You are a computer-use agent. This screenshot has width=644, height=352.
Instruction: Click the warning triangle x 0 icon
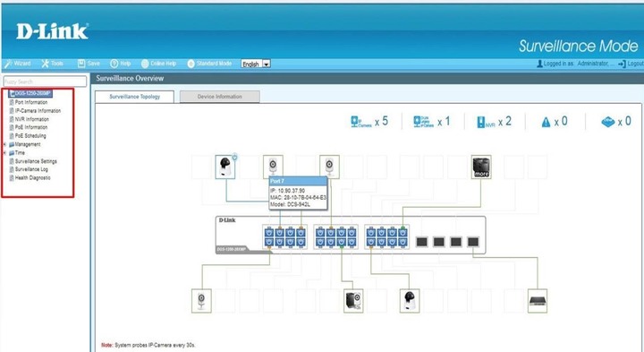tap(546, 122)
